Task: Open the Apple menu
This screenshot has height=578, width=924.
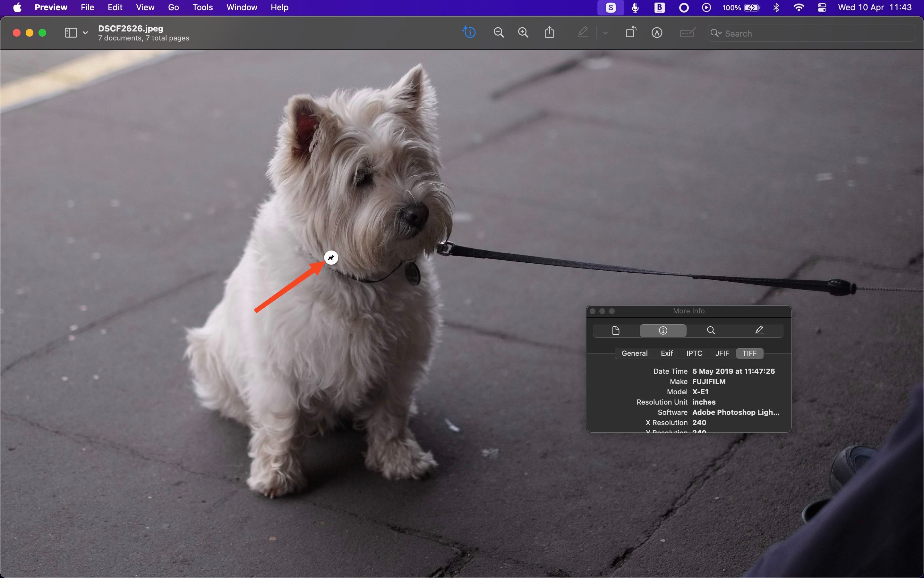Action: point(18,8)
